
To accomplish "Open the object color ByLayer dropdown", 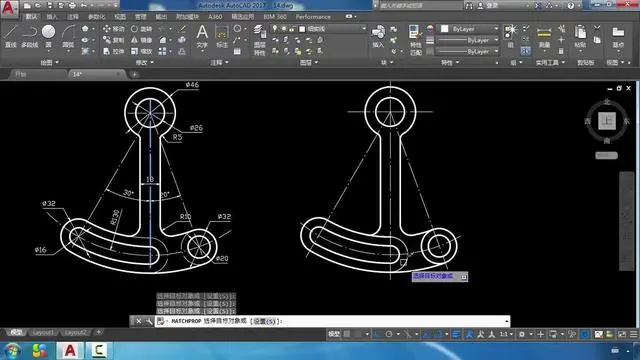I will point(470,29).
